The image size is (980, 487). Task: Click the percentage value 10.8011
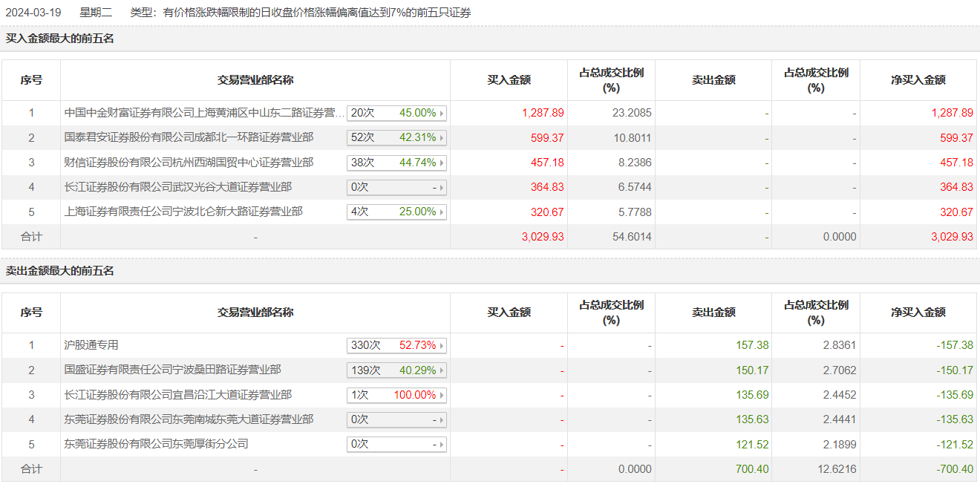(632, 137)
